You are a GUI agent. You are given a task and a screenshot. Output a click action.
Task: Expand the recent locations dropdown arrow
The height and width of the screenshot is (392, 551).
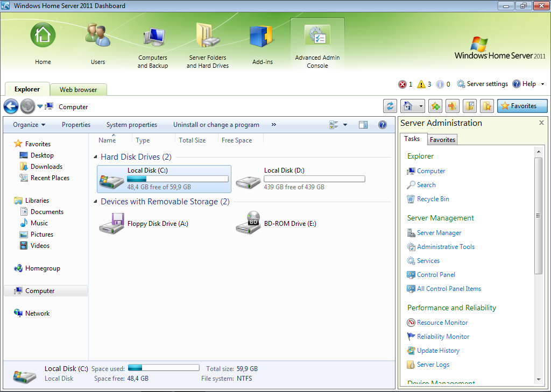tap(40, 106)
